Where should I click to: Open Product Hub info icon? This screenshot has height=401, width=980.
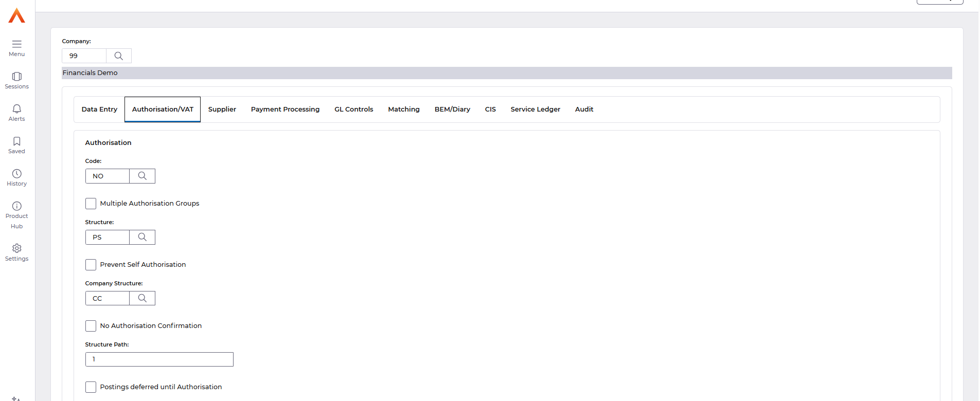click(x=16, y=206)
